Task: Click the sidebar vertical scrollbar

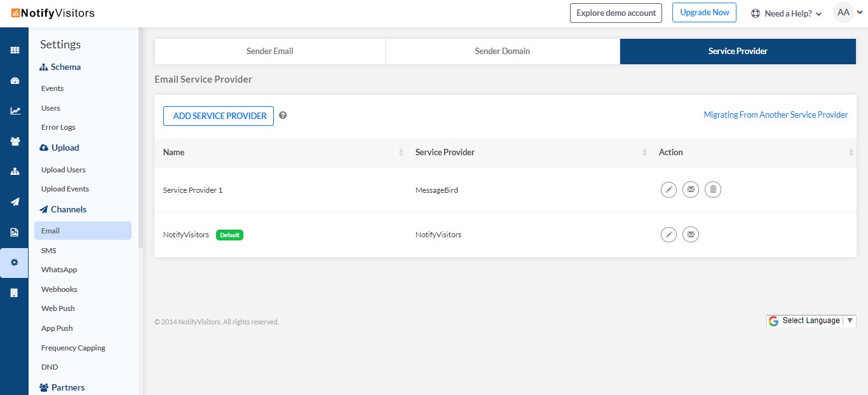Action: click(x=140, y=137)
